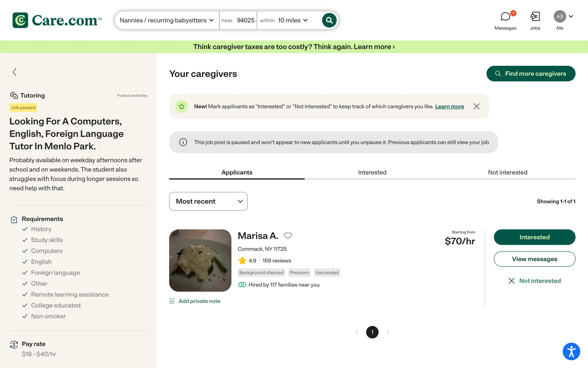Dismiss the "New!" notification banner

[477, 106]
